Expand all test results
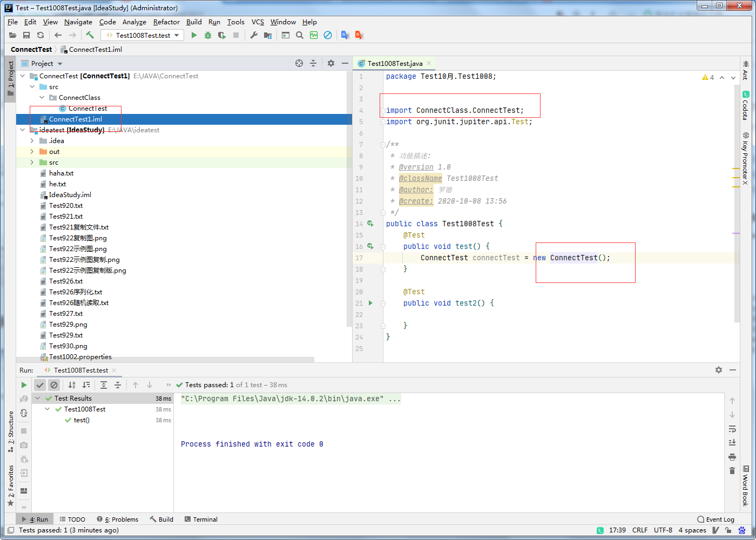 (x=104, y=385)
